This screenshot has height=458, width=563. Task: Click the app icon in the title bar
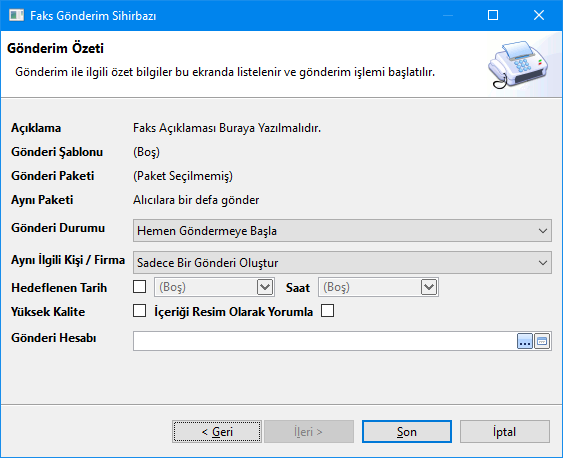tap(16, 15)
